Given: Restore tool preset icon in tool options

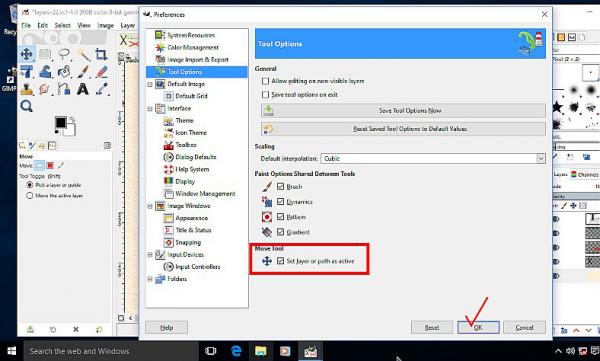Looking at the screenshot, I should point(53,329).
